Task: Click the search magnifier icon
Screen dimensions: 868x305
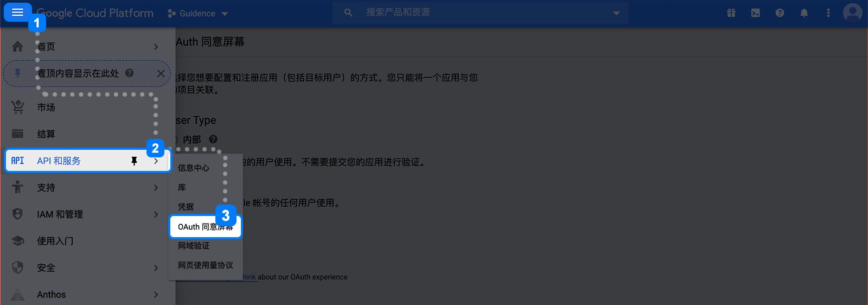Action: pos(348,12)
